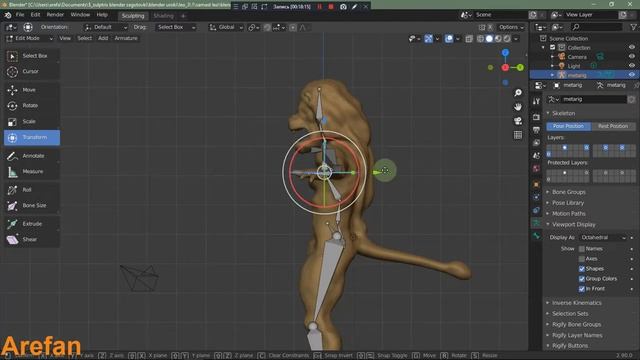Toggle camera view icon in viewport
This screenshot has width=640, height=360.
coord(518,121)
